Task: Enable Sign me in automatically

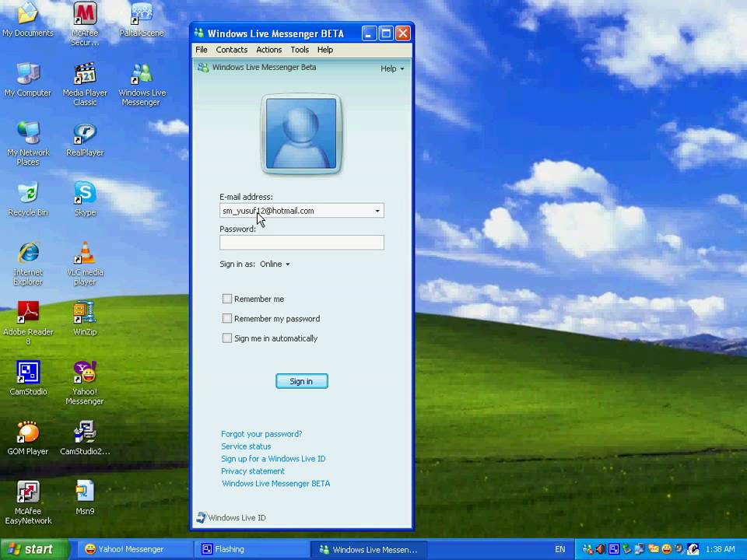Action: click(x=227, y=338)
